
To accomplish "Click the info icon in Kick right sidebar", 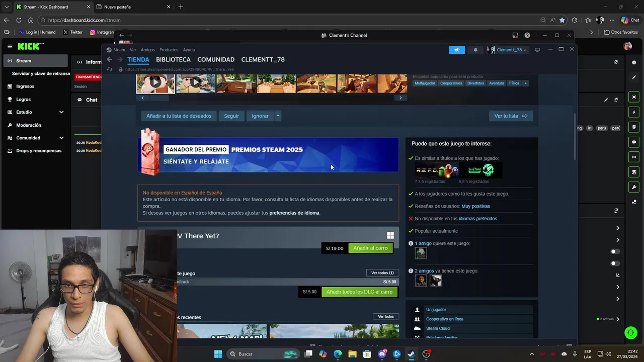I will click(634, 62).
